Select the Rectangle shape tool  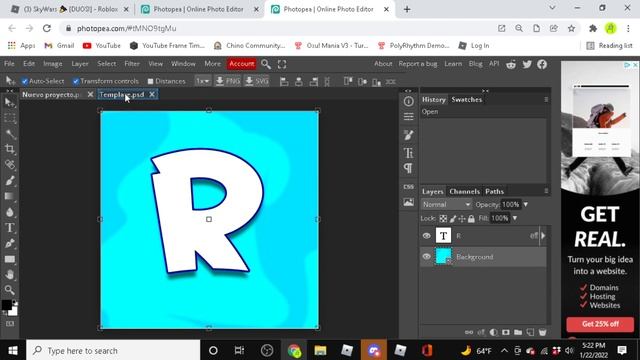[10, 259]
